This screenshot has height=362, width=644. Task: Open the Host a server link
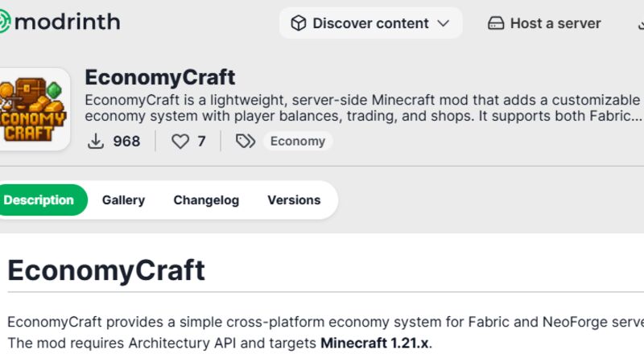(555, 23)
